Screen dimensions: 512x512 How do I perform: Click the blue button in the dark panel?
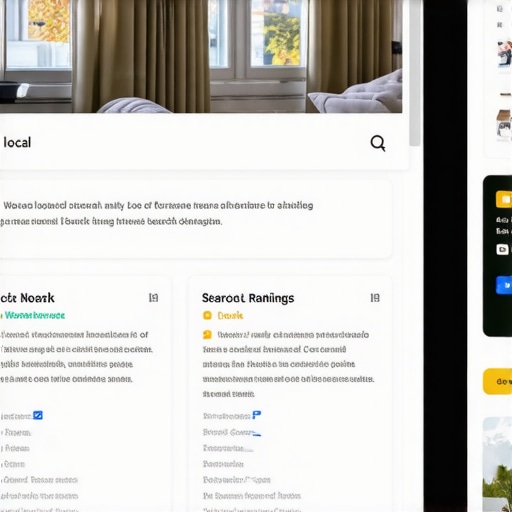tap(504, 285)
